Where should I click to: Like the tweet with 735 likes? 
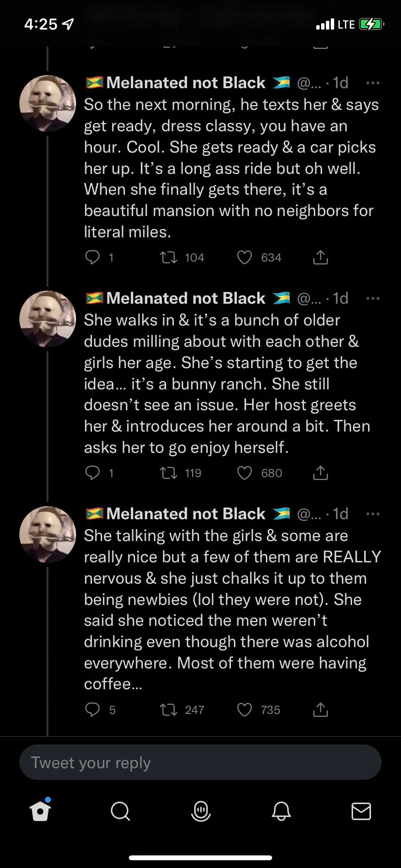pyautogui.click(x=245, y=710)
